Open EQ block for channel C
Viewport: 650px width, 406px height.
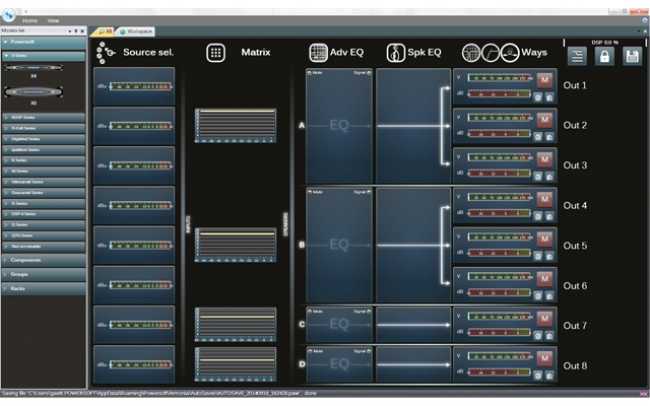[x=339, y=324]
